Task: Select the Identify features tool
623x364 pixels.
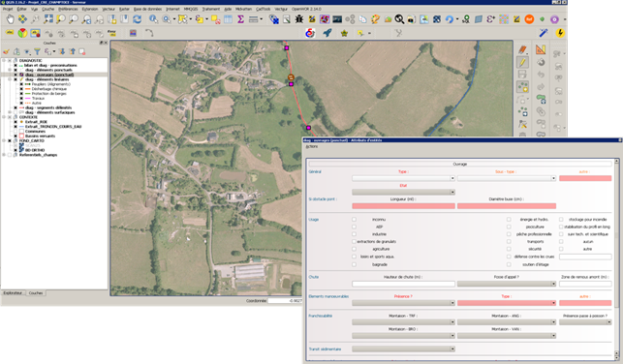Action: coord(153,19)
